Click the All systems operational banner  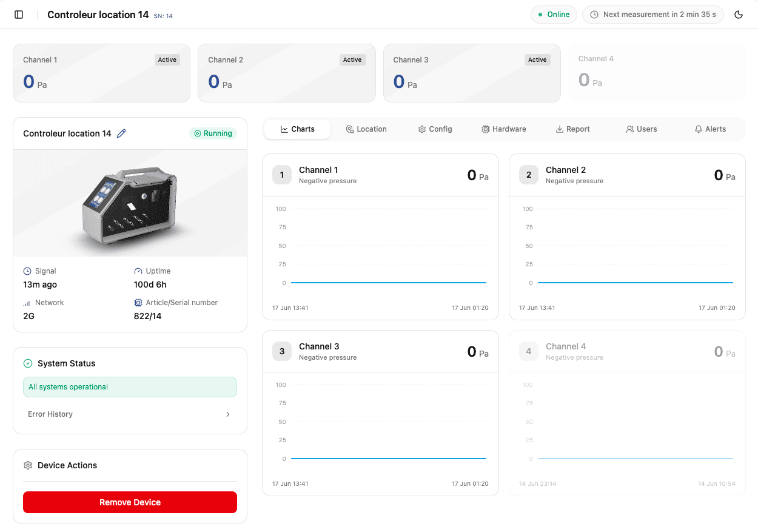pos(130,387)
